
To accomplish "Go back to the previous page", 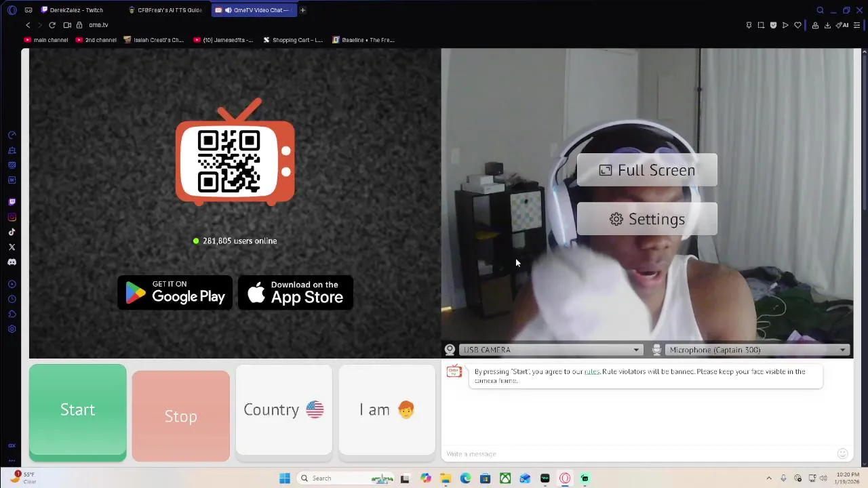I will coord(28,25).
